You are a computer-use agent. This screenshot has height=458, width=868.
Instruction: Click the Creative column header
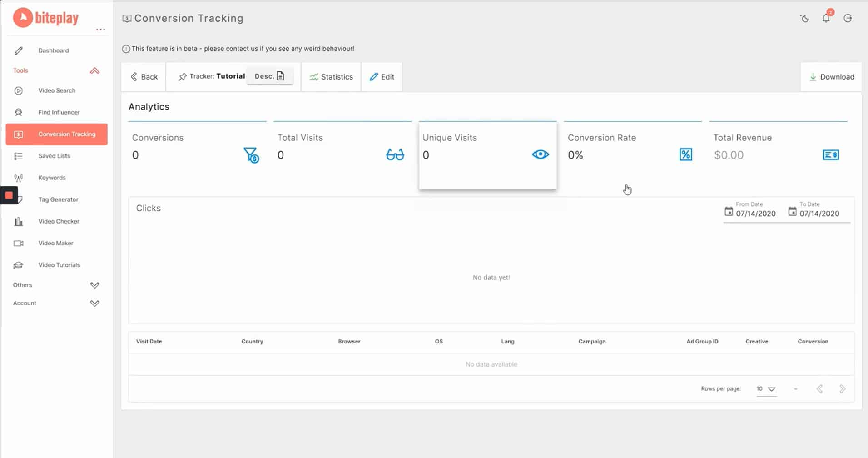(757, 342)
